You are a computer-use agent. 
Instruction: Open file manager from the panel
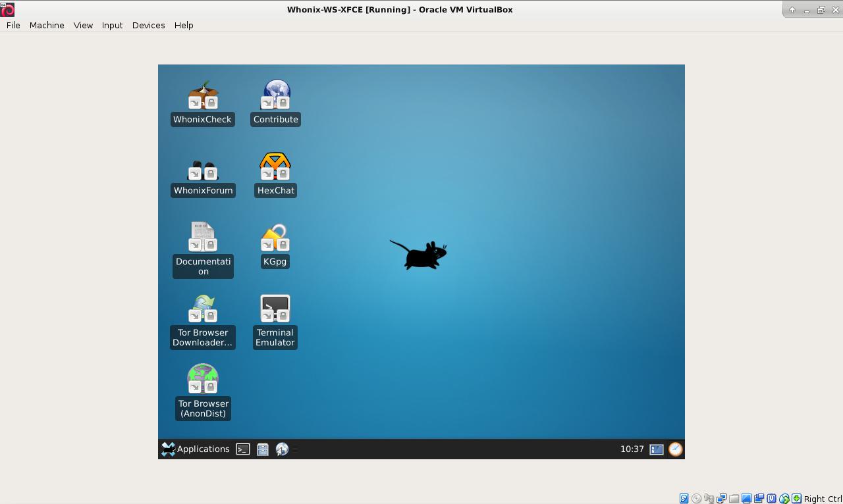[x=263, y=449]
